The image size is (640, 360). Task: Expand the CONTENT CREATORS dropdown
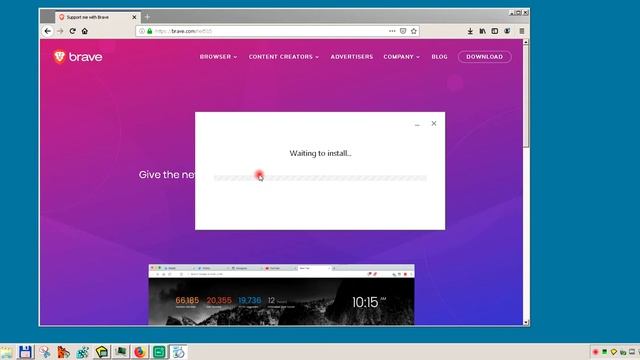pyautogui.click(x=284, y=57)
